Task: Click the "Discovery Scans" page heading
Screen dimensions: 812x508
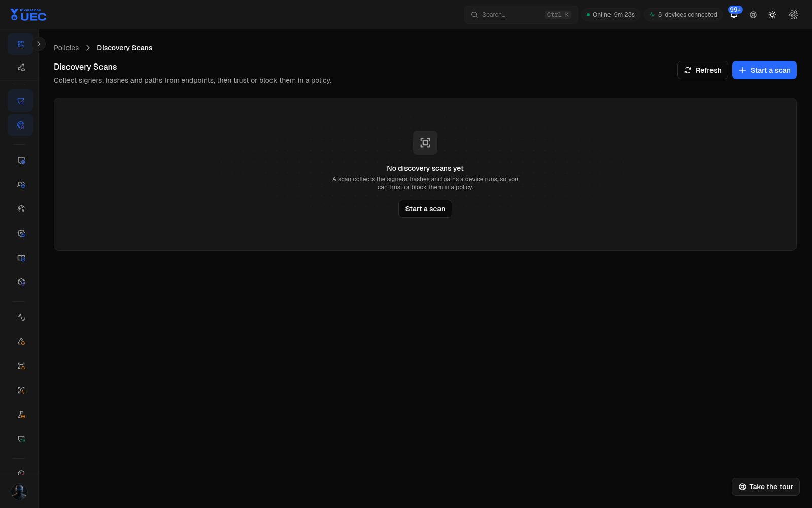Action: click(85, 67)
